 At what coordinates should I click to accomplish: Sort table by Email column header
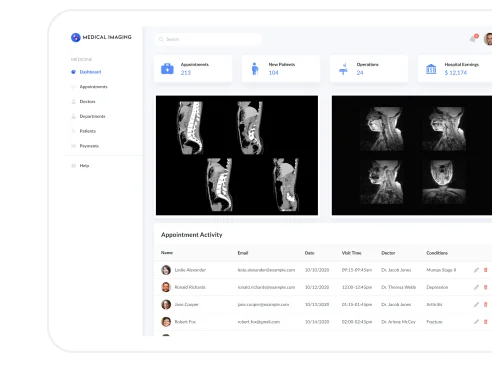(x=243, y=253)
